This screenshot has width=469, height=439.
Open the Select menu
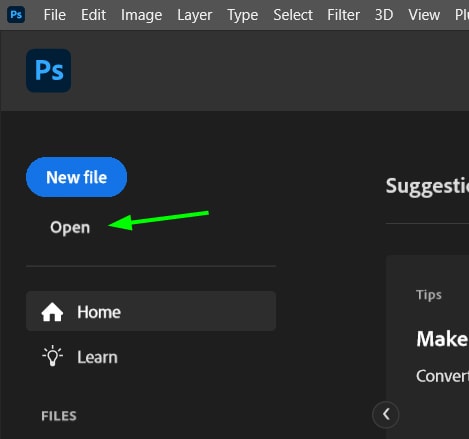tap(293, 15)
